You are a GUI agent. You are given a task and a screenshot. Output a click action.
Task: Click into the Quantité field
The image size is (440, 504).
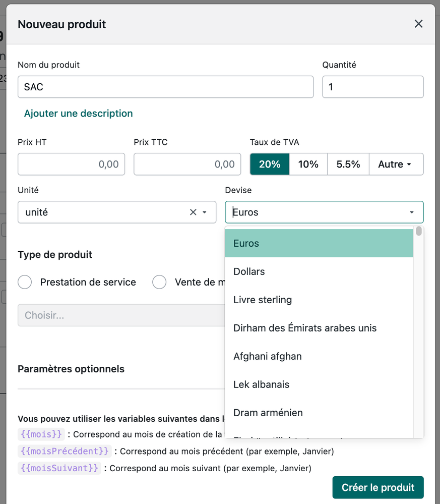tap(372, 87)
